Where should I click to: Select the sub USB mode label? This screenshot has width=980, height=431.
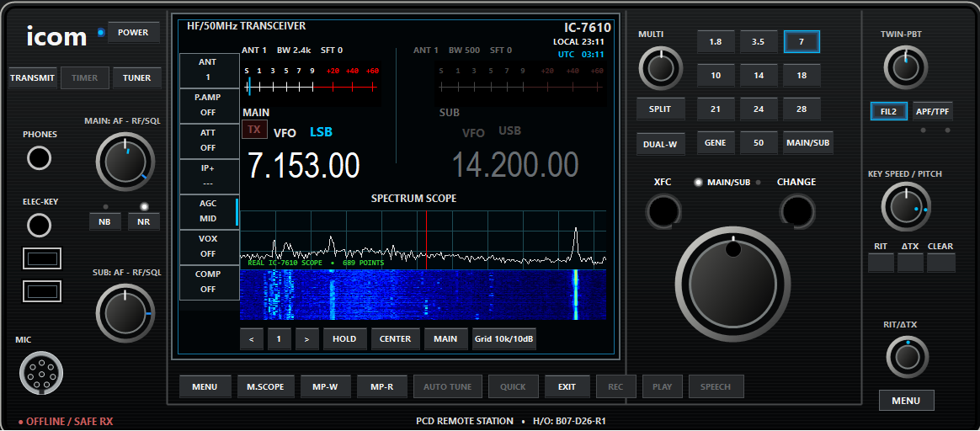pos(509,130)
